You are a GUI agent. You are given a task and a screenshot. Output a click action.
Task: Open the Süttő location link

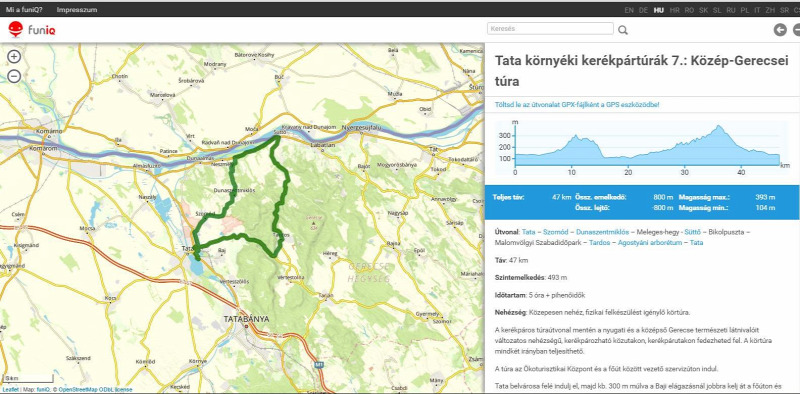click(692, 232)
